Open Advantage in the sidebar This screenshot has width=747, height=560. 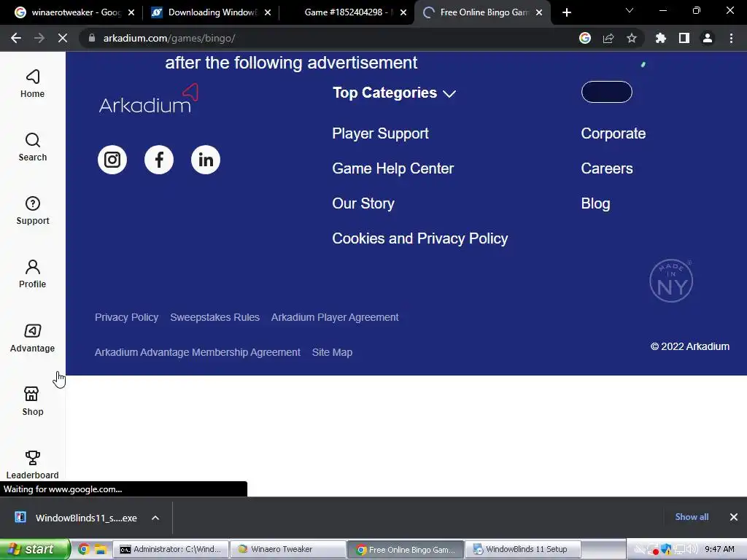point(32,338)
